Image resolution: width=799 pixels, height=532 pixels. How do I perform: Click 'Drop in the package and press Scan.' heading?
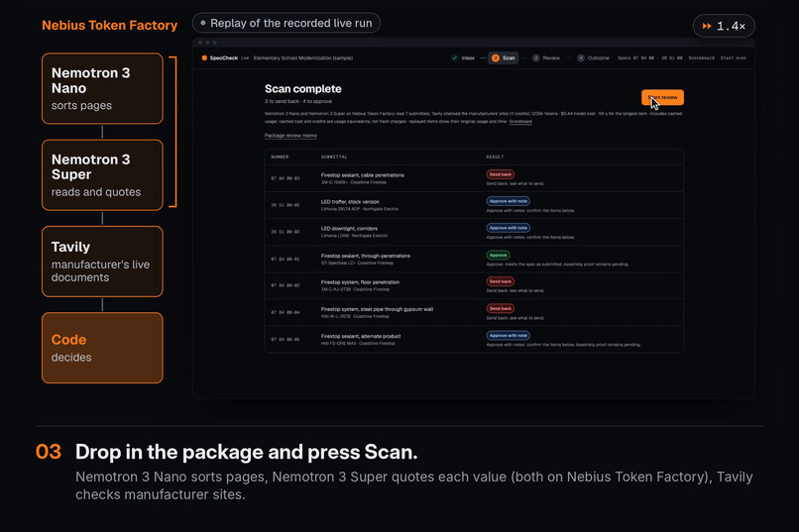coord(246,452)
